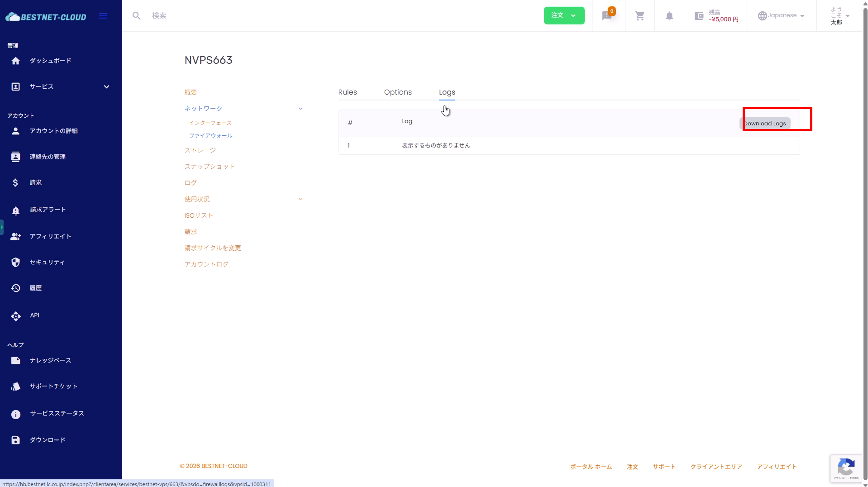Click the shopping cart icon

[639, 16]
